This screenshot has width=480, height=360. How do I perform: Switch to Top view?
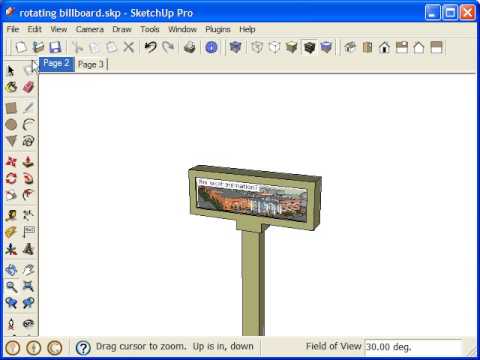click(x=367, y=47)
